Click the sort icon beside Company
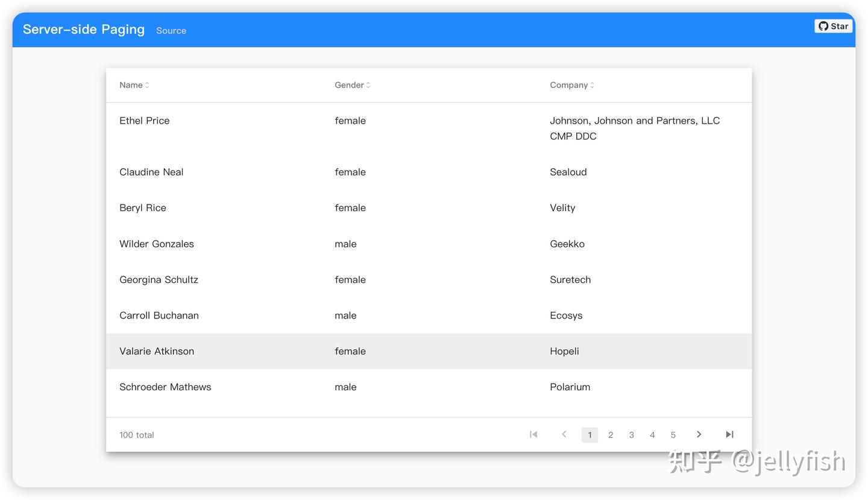 tap(592, 85)
